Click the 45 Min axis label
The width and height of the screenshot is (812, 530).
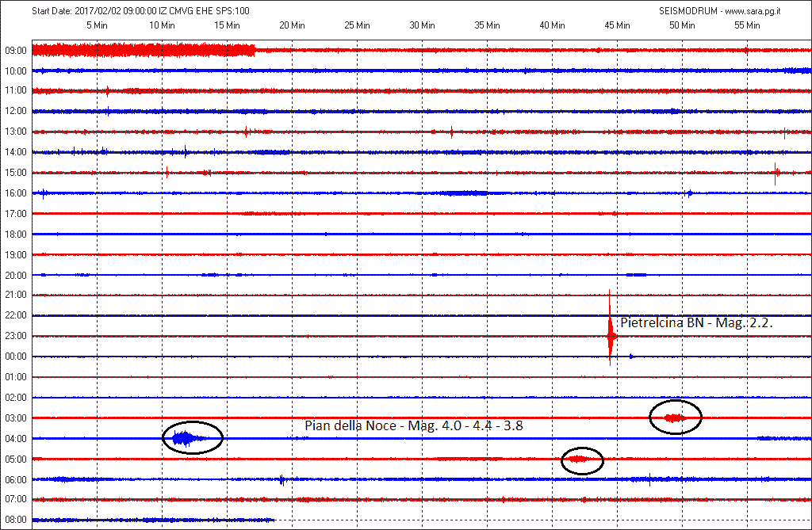(617, 25)
